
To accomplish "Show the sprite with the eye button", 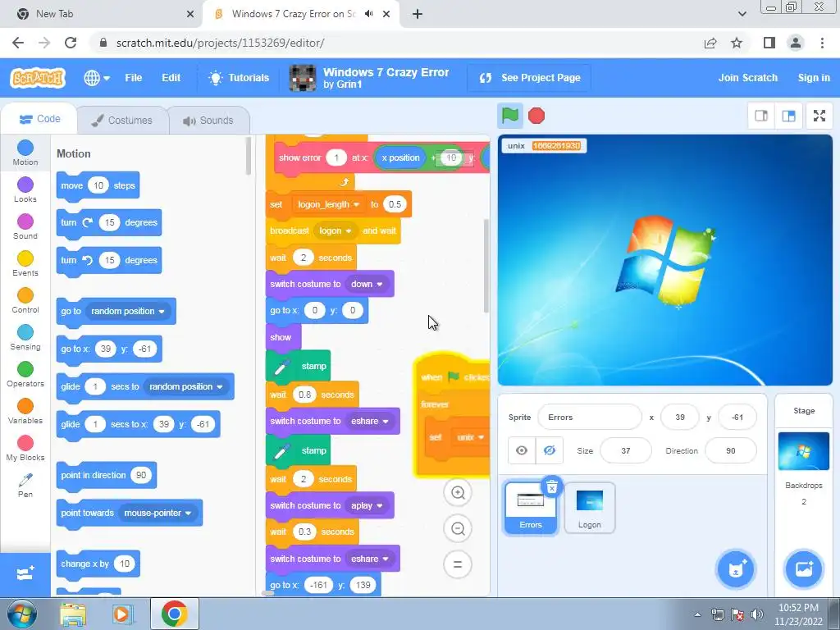I will (522, 450).
